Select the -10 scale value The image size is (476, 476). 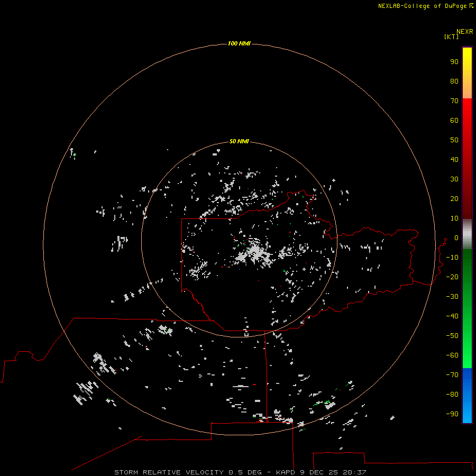(x=452, y=258)
